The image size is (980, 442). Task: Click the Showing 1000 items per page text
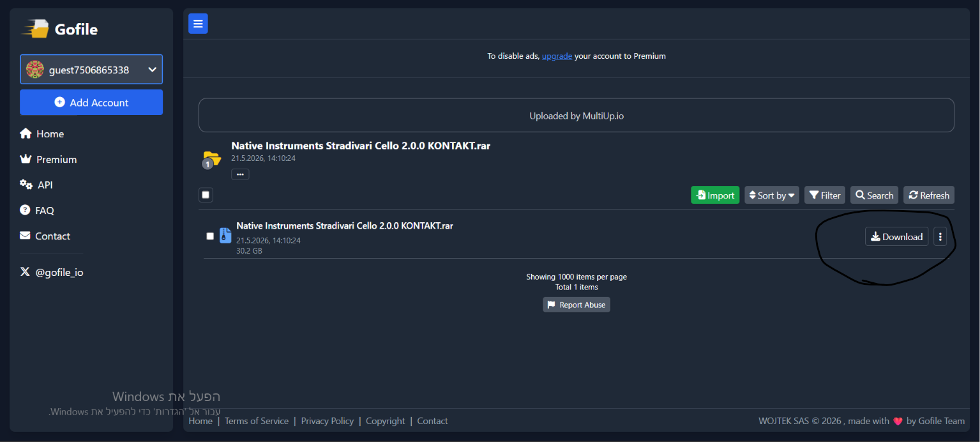577,277
